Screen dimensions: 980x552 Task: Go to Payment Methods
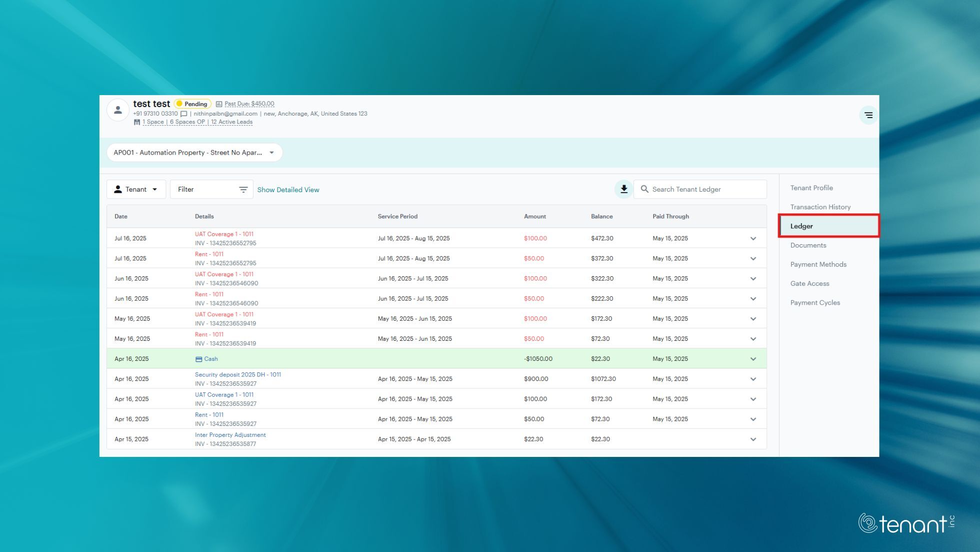point(818,264)
